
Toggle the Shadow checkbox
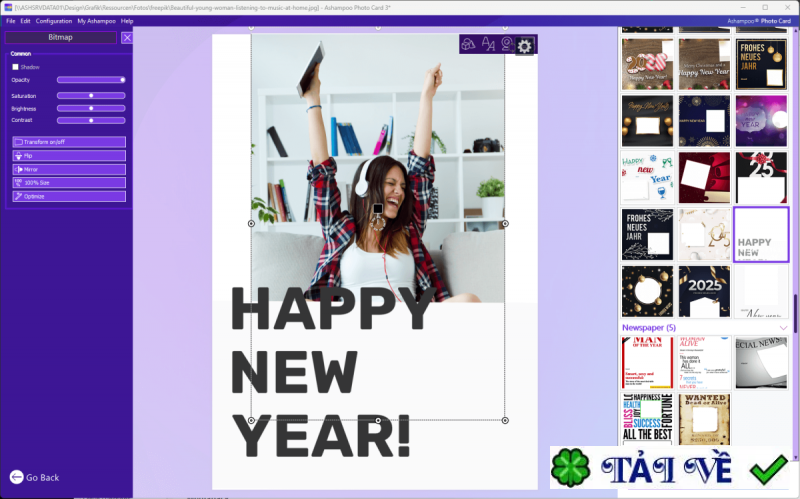(15, 67)
